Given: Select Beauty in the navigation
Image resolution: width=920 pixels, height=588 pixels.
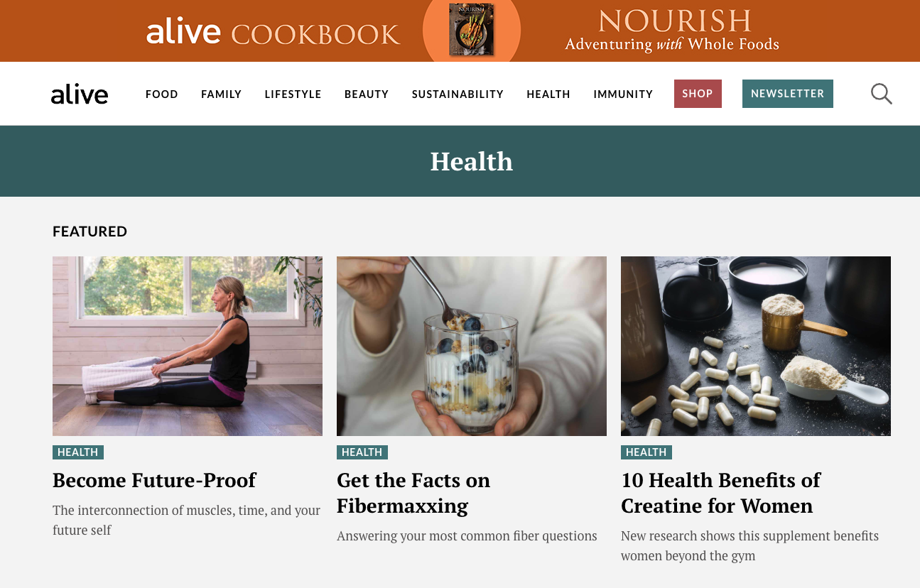Looking at the screenshot, I should tap(367, 94).
